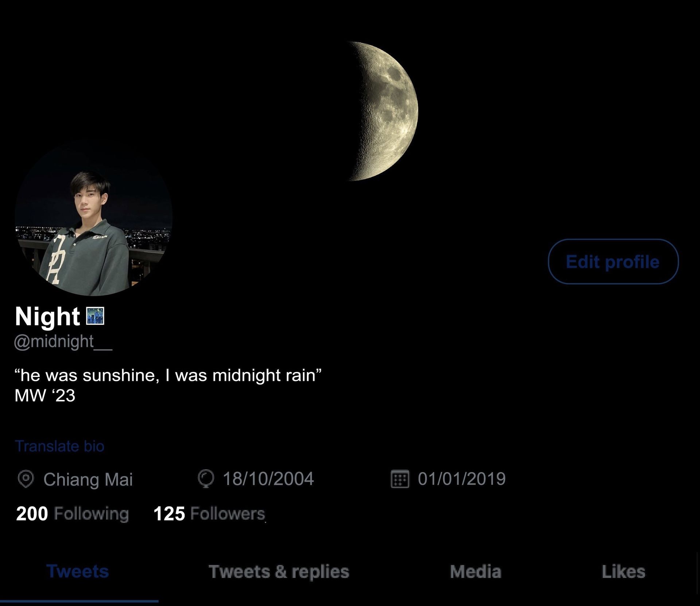Viewport: 700px width, 606px height.
Task: Click the birthday balloon icon
Action: tap(206, 479)
